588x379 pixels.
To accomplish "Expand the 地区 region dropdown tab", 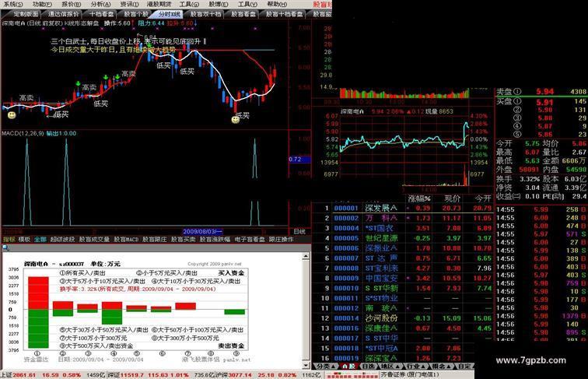I will point(389,366).
